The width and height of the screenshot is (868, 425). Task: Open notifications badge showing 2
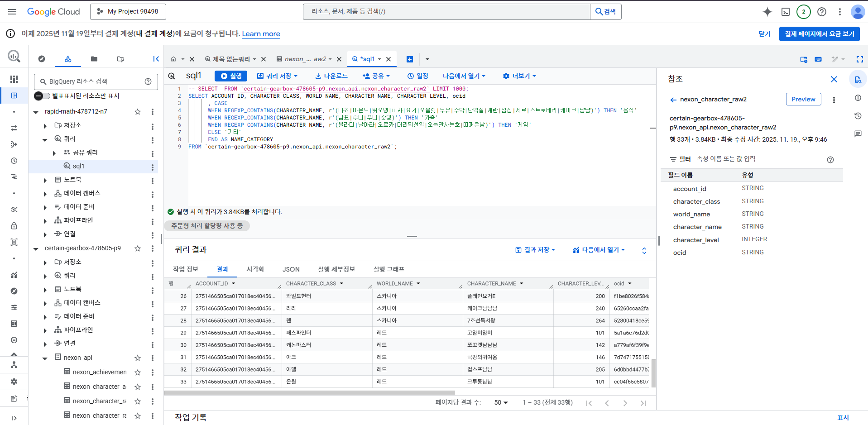click(x=804, y=12)
